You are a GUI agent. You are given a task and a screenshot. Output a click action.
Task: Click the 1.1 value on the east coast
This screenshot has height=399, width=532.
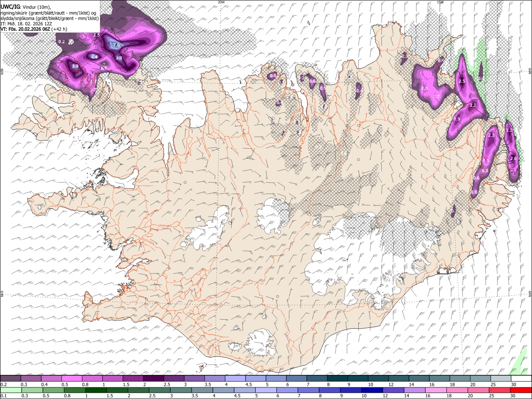[486, 161]
